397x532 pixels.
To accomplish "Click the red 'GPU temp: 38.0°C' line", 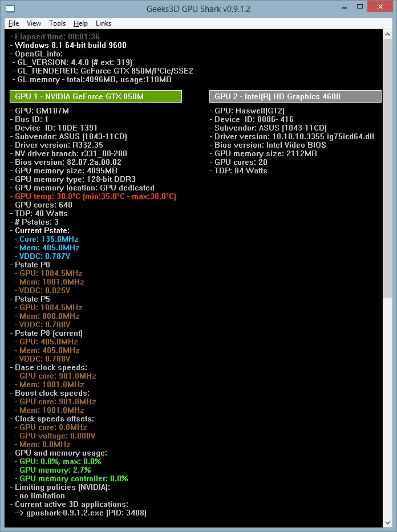I will click(93, 197).
